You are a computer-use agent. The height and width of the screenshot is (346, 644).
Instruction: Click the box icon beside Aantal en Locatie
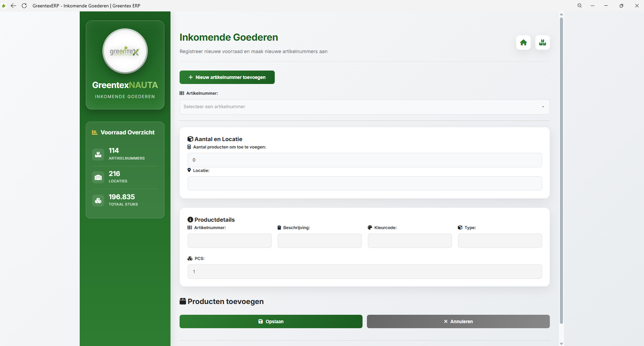click(x=190, y=139)
